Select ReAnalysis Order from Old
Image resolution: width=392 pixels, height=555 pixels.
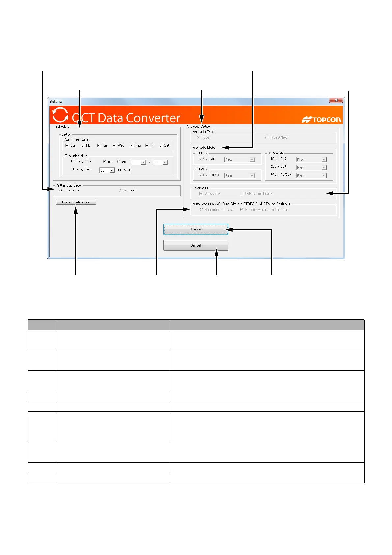(120, 191)
